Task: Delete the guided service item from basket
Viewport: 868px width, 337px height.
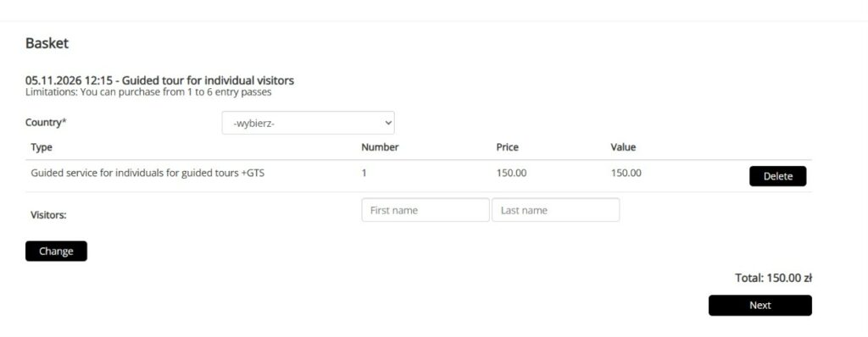Action: (x=778, y=176)
